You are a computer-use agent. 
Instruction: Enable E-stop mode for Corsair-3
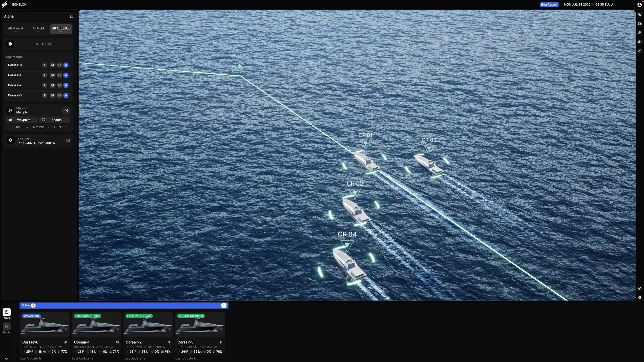[x=45, y=95]
